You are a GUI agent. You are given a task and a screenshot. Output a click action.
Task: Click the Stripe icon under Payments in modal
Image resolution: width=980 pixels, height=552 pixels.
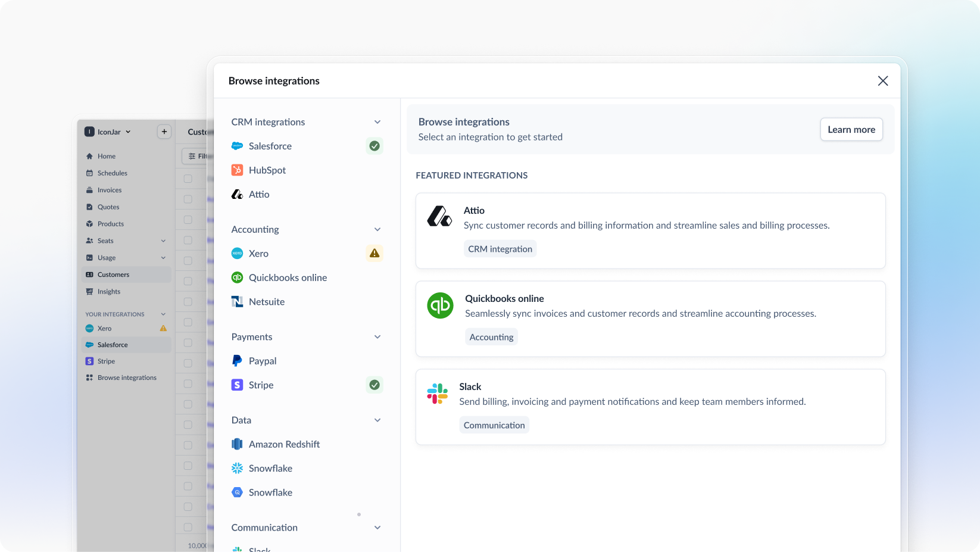[x=237, y=385]
